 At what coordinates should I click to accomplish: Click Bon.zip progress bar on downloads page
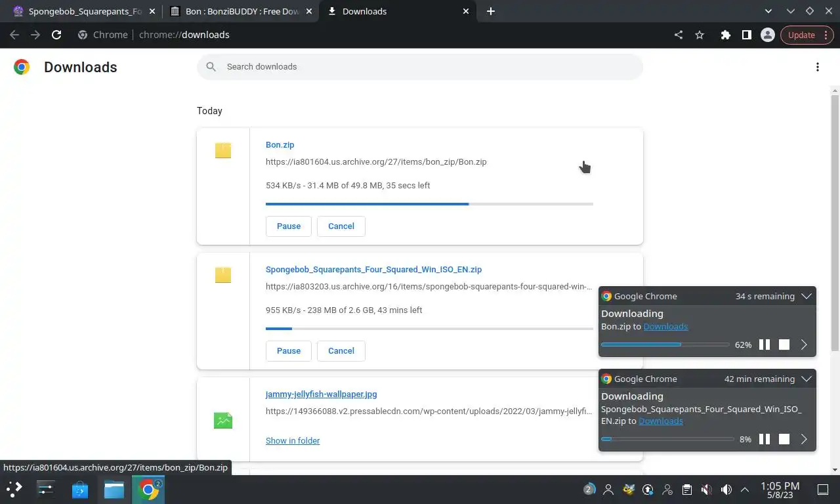(x=429, y=204)
